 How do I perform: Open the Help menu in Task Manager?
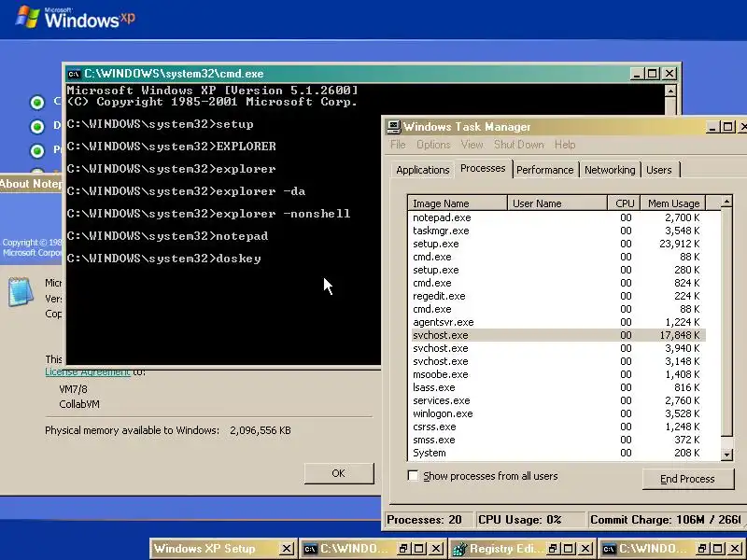(565, 145)
